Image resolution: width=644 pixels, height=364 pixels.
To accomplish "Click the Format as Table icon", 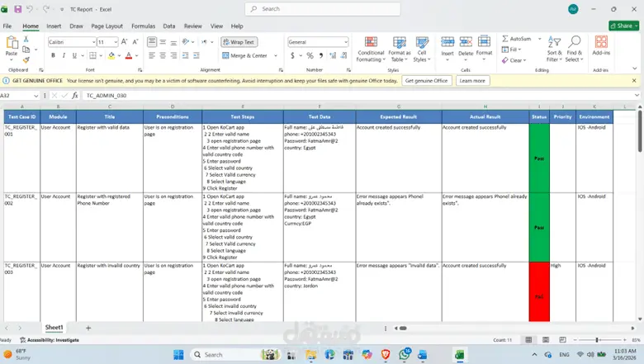I will click(400, 42).
